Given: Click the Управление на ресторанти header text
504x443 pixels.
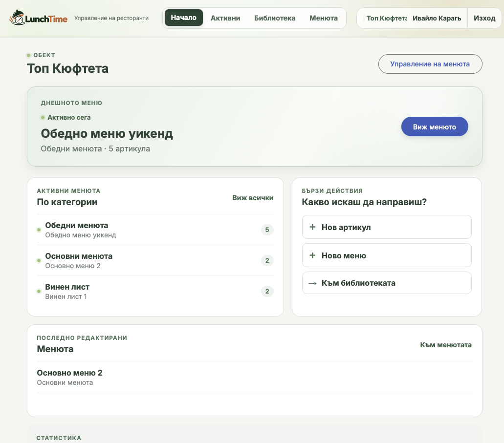Looking at the screenshot, I should pos(111,18).
